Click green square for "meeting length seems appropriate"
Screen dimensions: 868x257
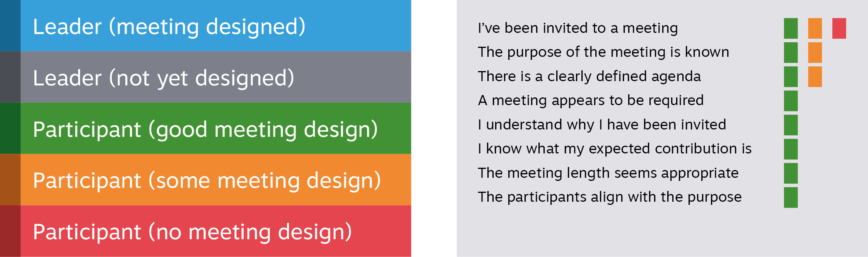pos(791,173)
